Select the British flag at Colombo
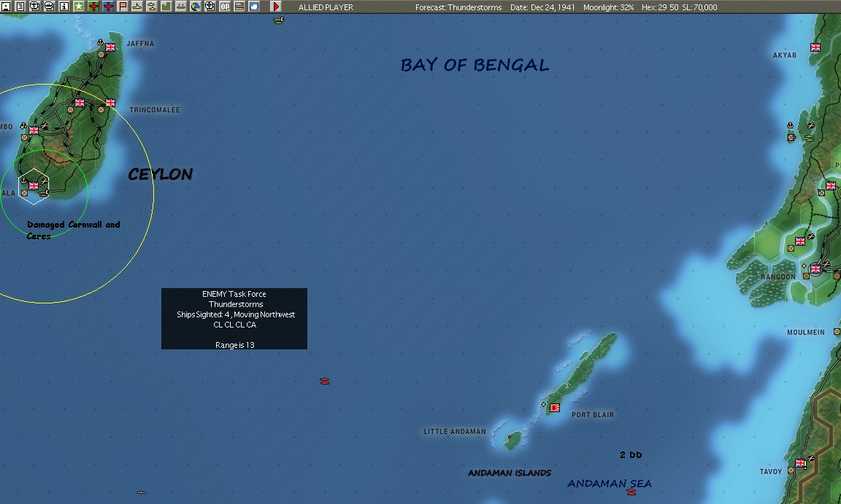 (34, 130)
